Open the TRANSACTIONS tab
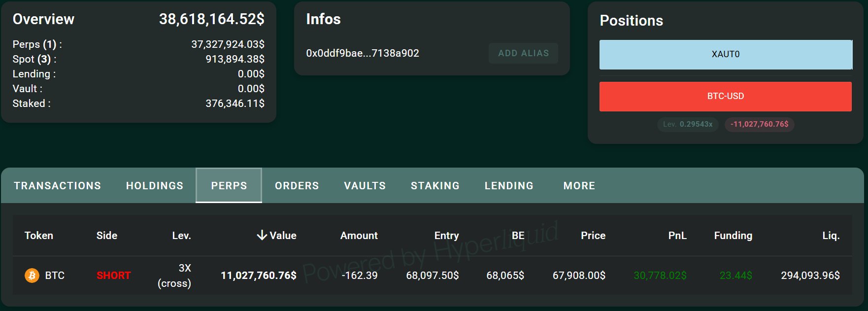868x311 pixels. [x=57, y=186]
